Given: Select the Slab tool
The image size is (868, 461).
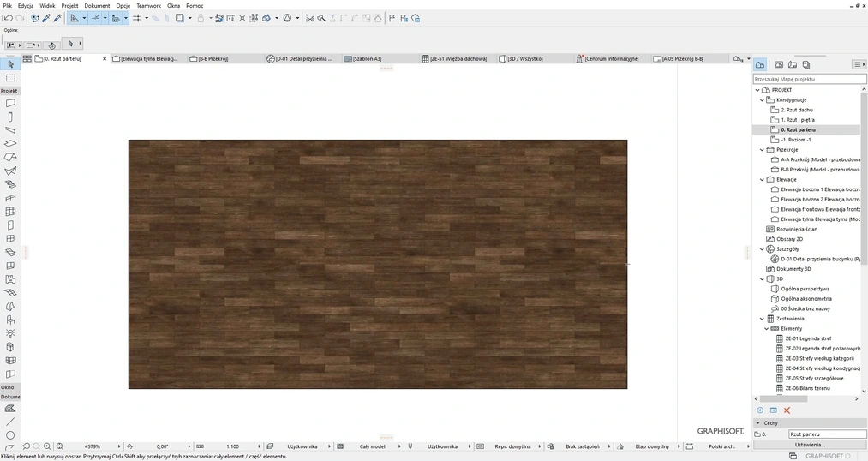Looking at the screenshot, I should pos(10,144).
